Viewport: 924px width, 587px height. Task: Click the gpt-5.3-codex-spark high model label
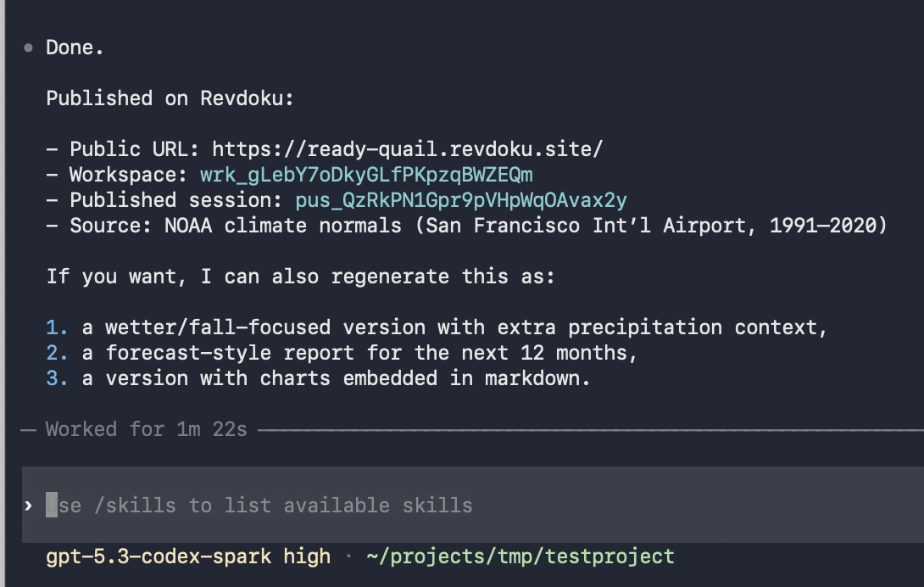(x=188, y=557)
